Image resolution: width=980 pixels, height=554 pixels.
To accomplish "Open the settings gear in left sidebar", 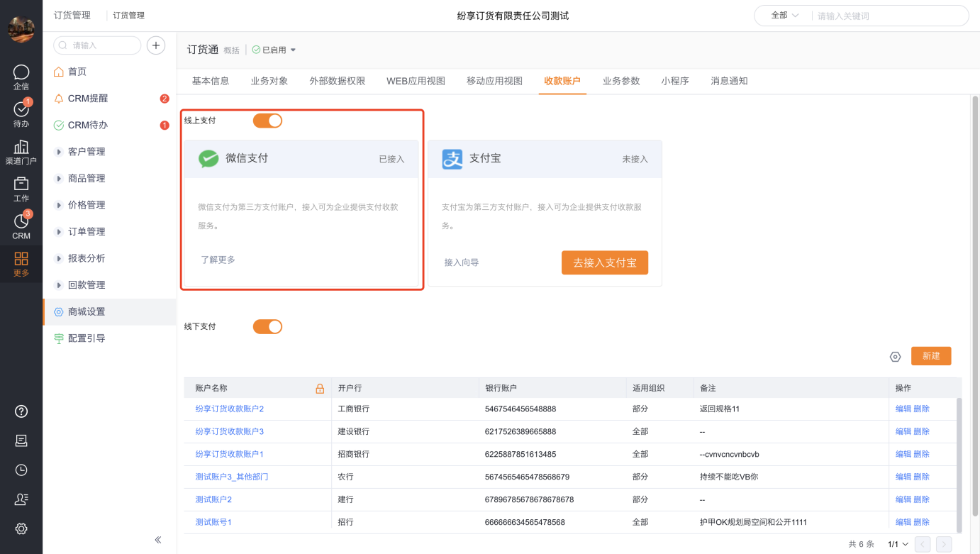I will (21, 528).
